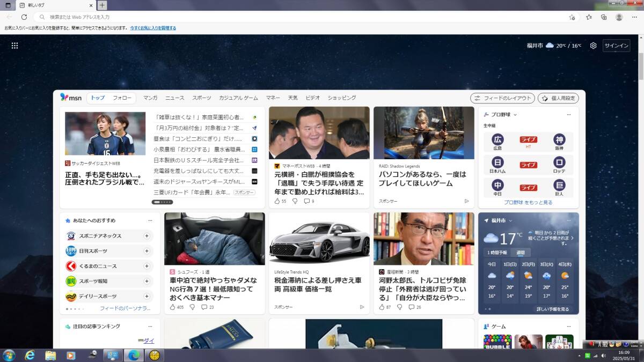Open the 天気 menu item

tap(292, 98)
